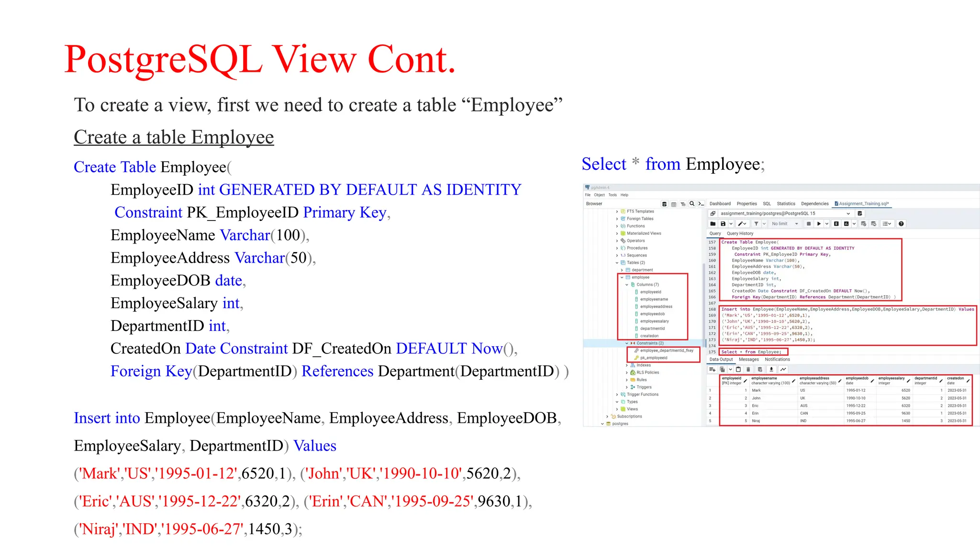
Task: Run the query with the Execute play button
Action: (819, 224)
